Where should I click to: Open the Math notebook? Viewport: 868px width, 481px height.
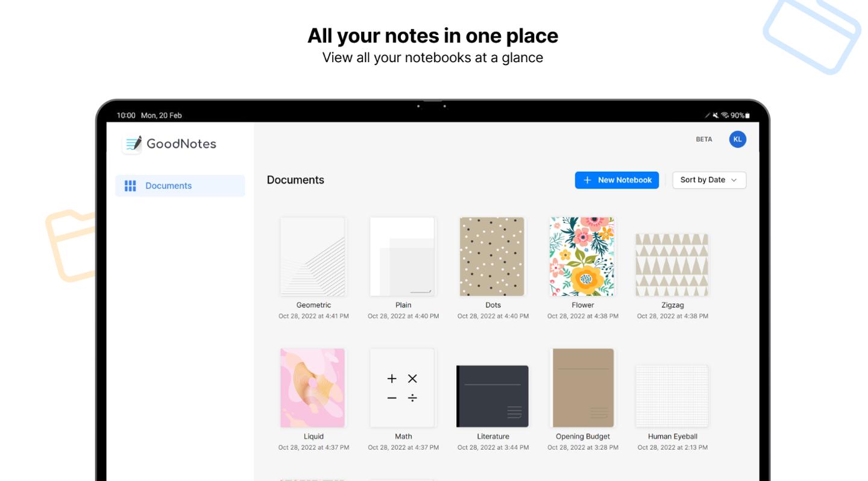[x=403, y=388]
